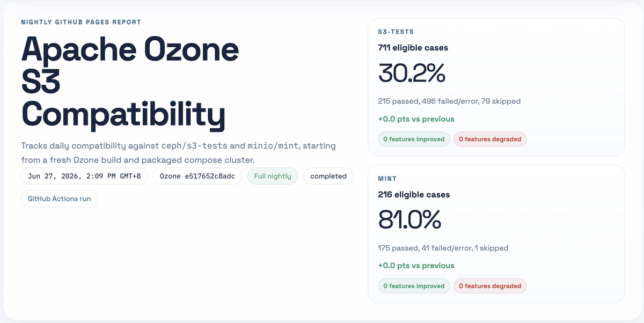The width and height of the screenshot is (644, 323).
Task: Open the GitHub Actions run link
Action: (x=59, y=199)
